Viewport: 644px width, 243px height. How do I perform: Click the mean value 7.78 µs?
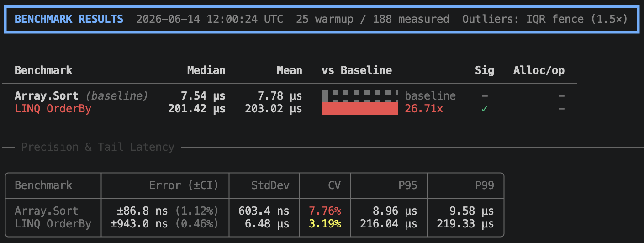click(280, 96)
